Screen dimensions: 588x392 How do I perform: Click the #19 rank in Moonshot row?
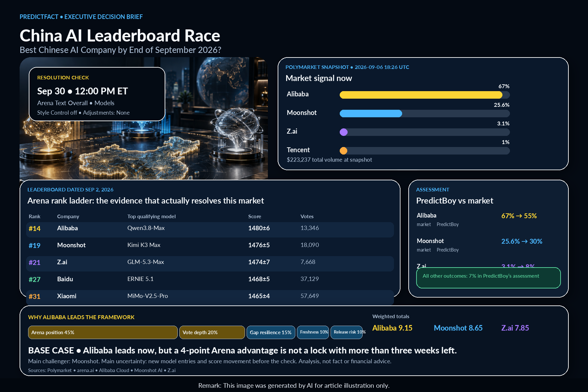click(x=35, y=245)
